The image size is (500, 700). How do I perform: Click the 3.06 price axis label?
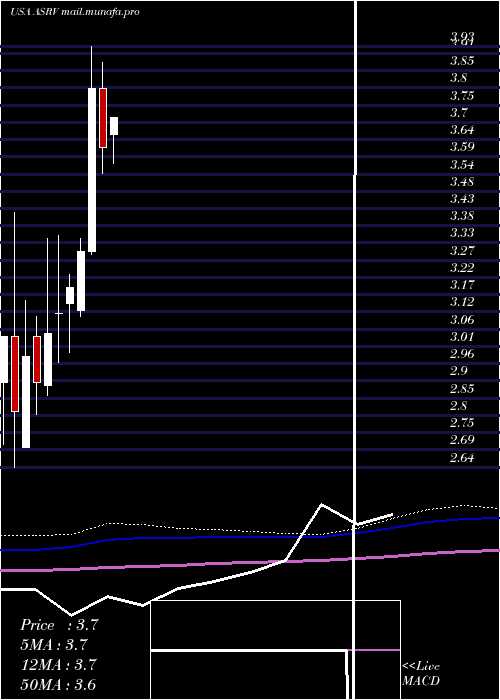click(x=462, y=320)
